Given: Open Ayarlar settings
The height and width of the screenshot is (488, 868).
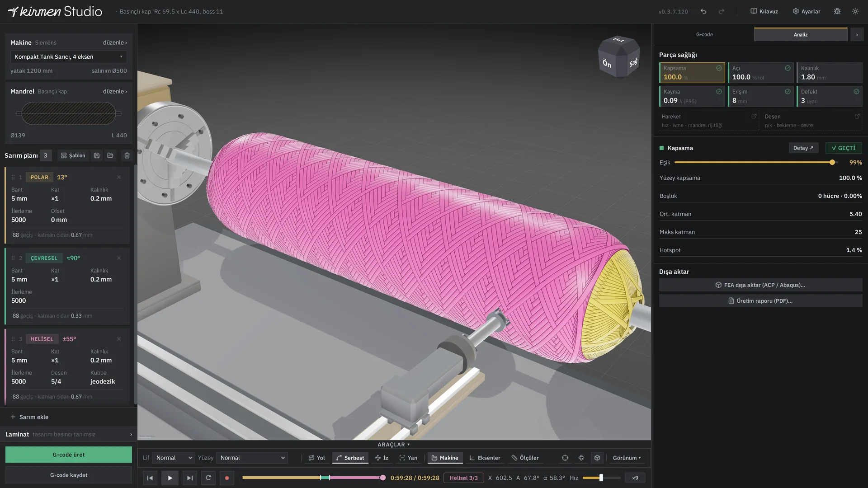Looking at the screenshot, I should tap(807, 11).
